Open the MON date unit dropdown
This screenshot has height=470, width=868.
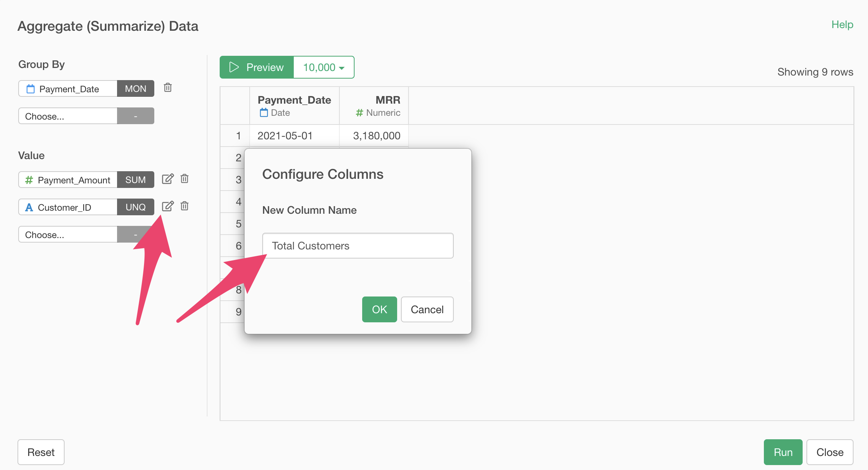tap(135, 88)
